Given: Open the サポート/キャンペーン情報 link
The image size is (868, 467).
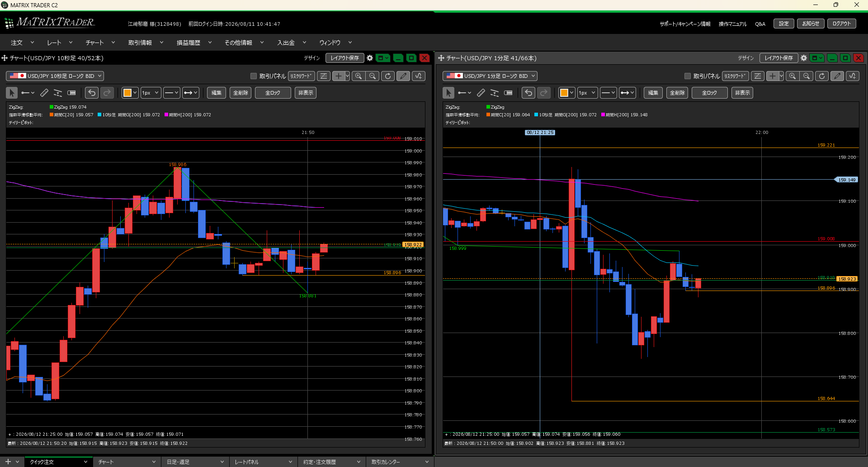Looking at the screenshot, I should pos(685,24).
